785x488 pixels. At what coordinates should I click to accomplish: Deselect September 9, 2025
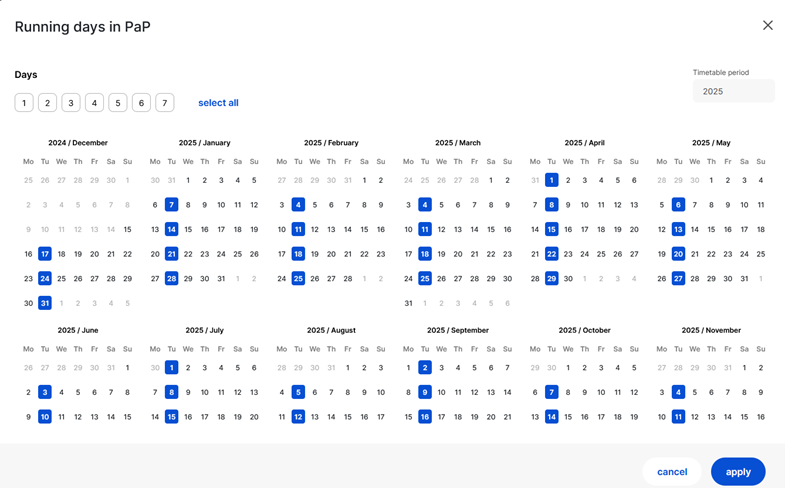(x=425, y=392)
